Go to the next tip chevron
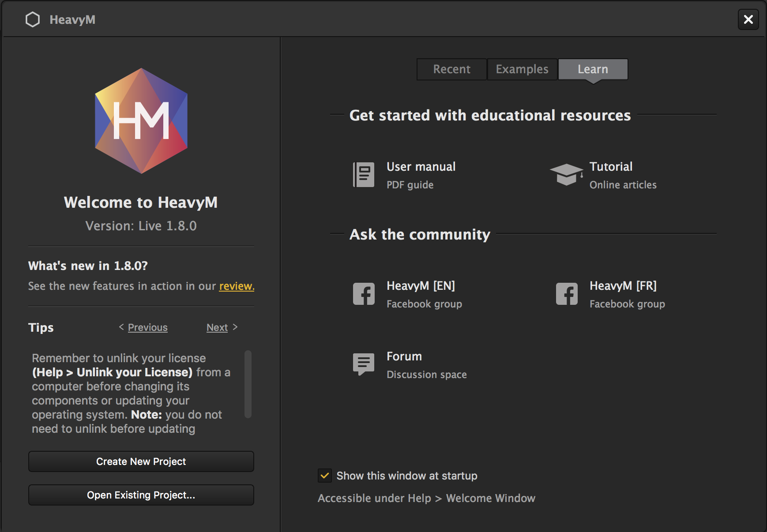The width and height of the screenshot is (767, 532). coord(235,327)
